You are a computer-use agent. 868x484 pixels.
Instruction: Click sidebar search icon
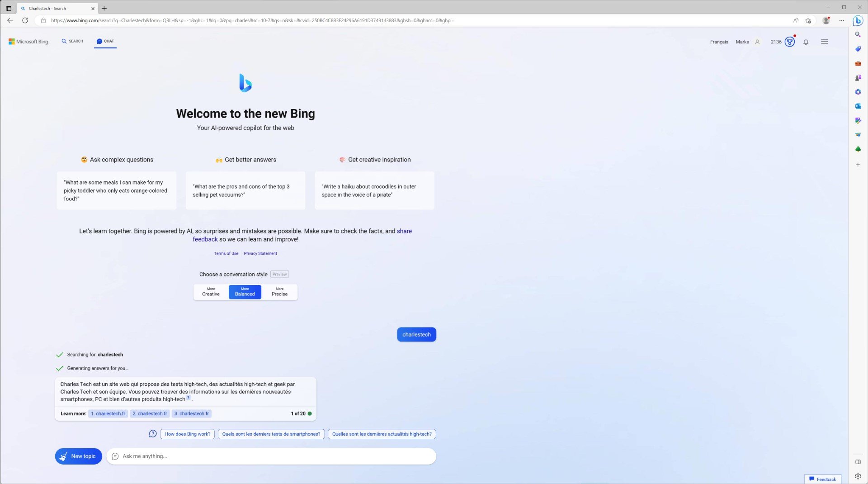pyautogui.click(x=858, y=34)
